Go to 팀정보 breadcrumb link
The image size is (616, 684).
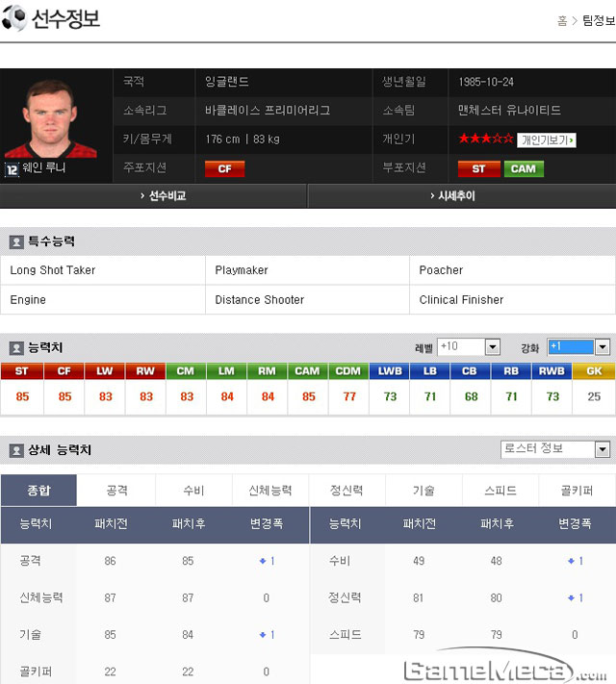(x=599, y=20)
